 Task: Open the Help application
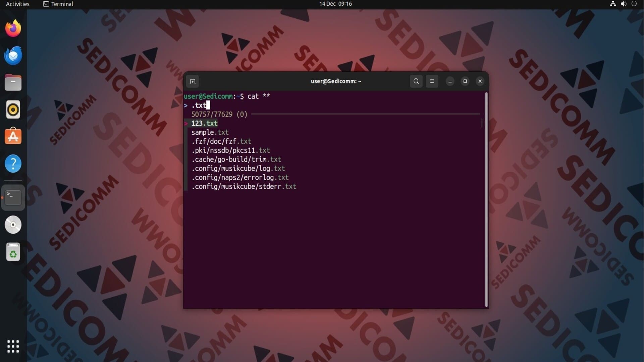13,164
